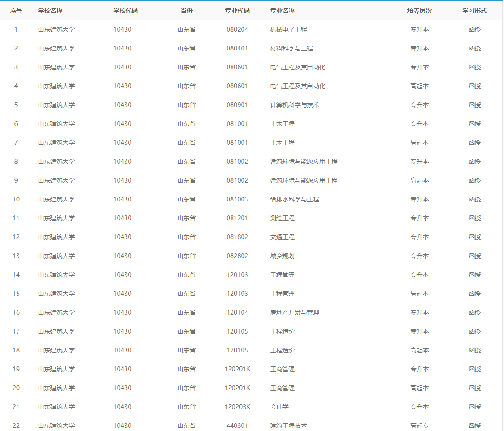This screenshot has height=431, width=504.
Task: Click major code 080901
Action: click(x=237, y=105)
